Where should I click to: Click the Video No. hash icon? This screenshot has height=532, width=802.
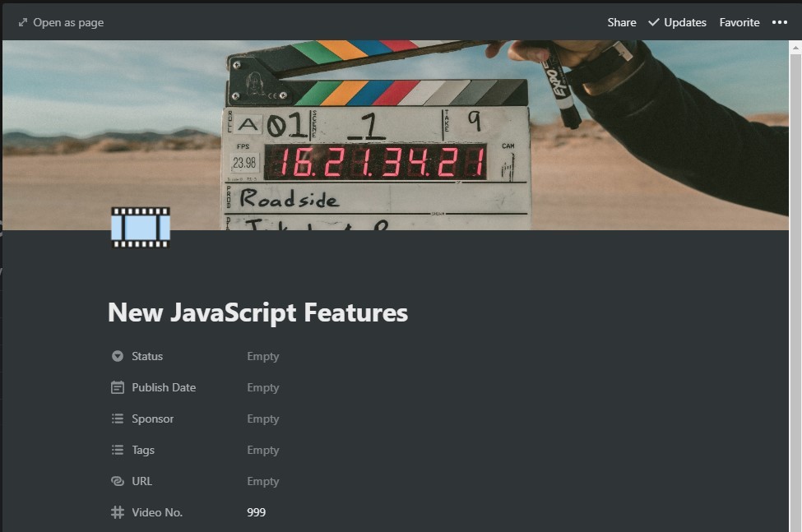(116, 512)
